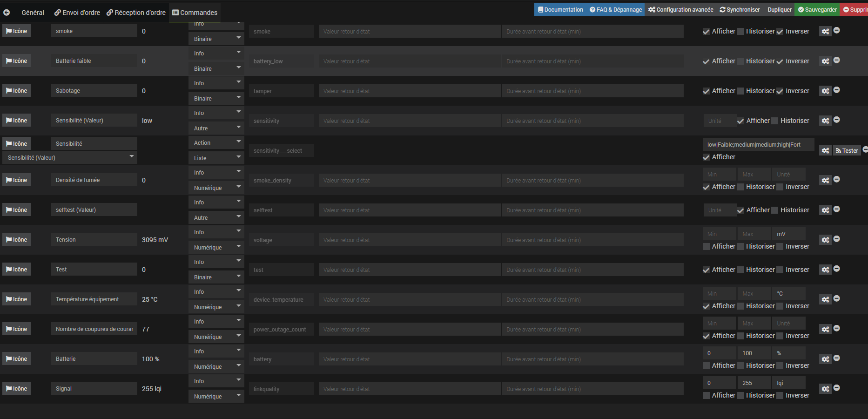Delete the Sabotage command via minus icon
This screenshot has width=868, height=419.
837,90
